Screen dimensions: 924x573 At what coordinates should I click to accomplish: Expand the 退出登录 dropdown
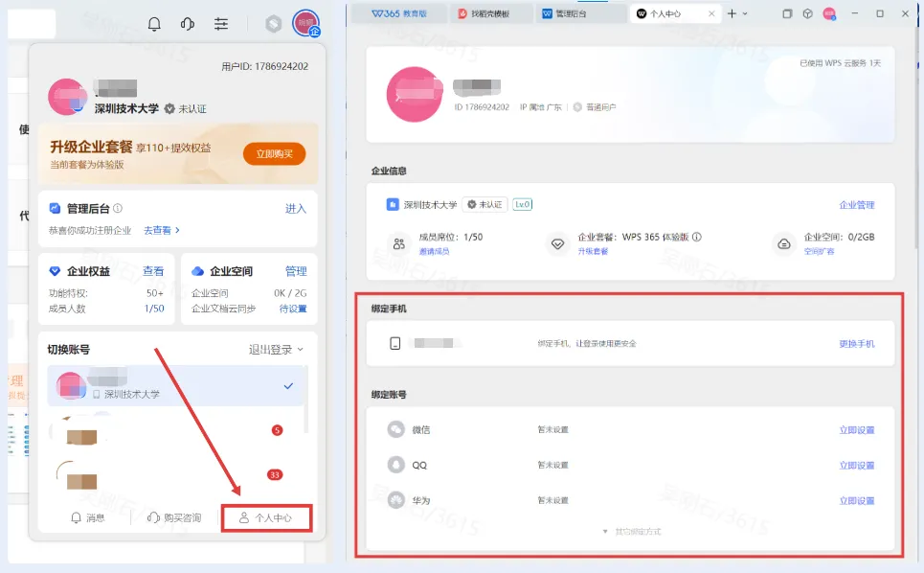click(277, 350)
